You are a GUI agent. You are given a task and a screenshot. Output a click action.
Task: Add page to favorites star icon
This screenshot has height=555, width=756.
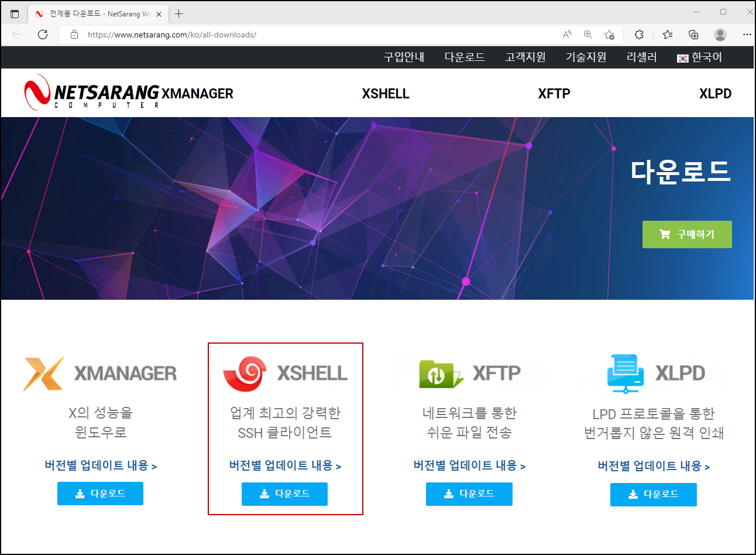[x=609, y=35]
